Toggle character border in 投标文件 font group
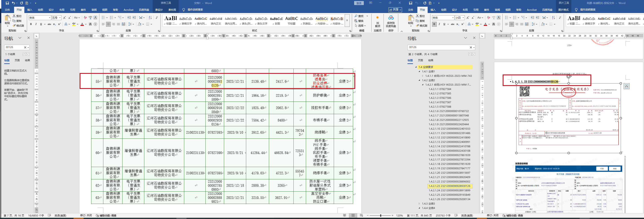This screenshot has height=219, width=644. [x=499, y=18]
